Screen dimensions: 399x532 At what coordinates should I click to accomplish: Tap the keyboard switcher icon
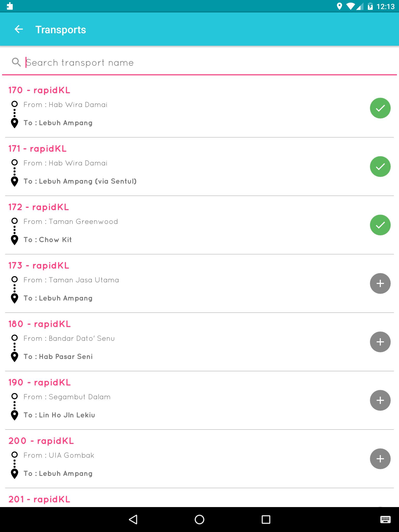385,520
